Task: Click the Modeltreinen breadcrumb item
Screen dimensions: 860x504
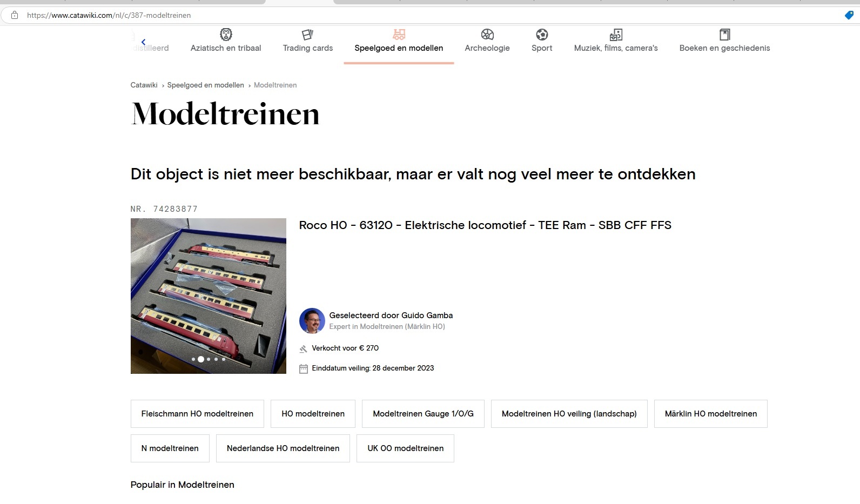Action: click(276, 85)
